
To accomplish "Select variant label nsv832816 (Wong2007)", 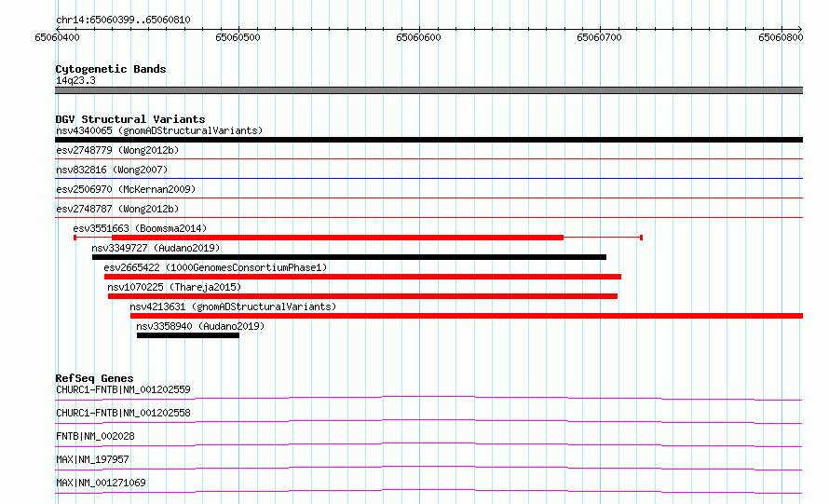I will point(112,170).
